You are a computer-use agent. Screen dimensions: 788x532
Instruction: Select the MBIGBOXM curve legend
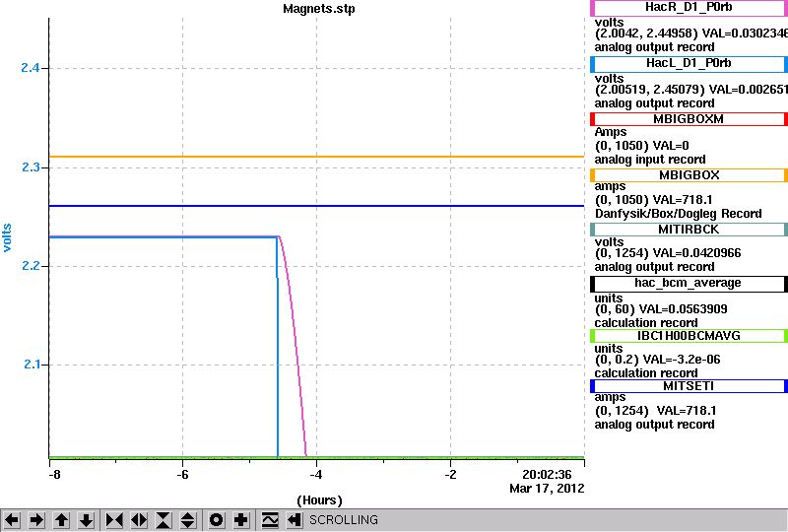(689, 119)
